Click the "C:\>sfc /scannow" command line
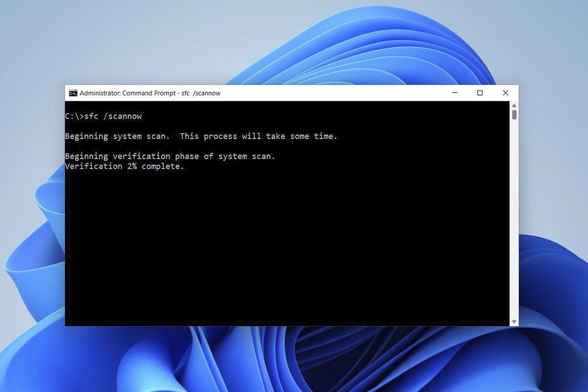588x392 pixels. tap(103, 117)
